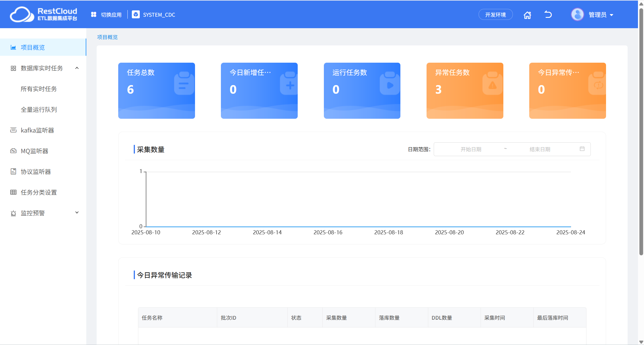
Task: Click the switch application grid icon
Action: pos(93,15)
